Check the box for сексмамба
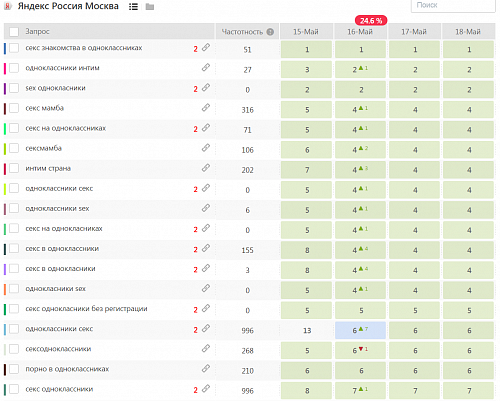The width and height of the screenshot is (500, 401). tap(14, 148)
